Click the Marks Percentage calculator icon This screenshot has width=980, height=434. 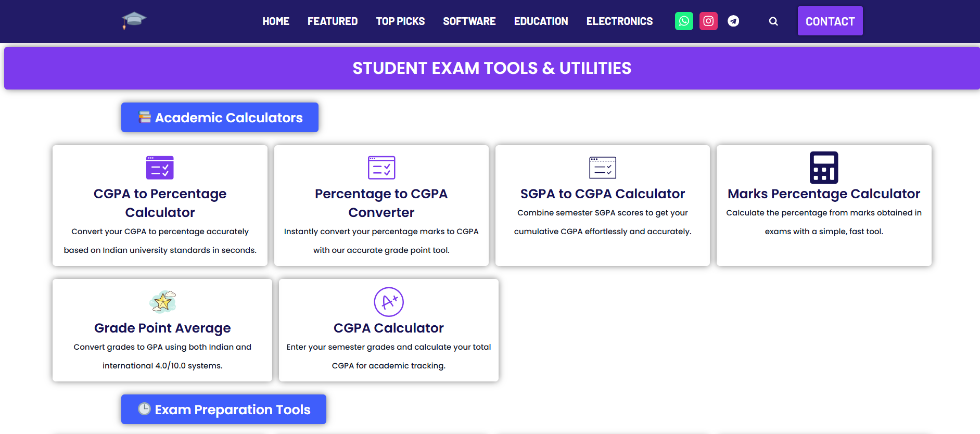(x=824, y=168)
